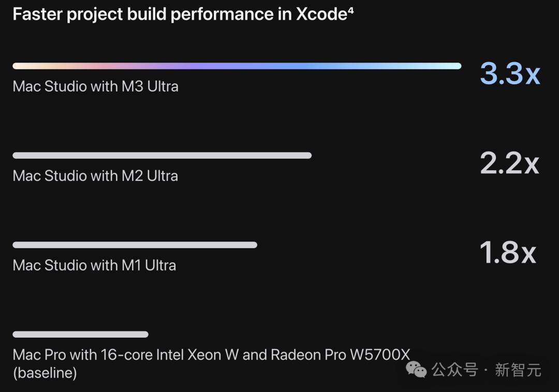Click the short Mac Pro baseline bar
Screen dimensions: 559x392
80,335
